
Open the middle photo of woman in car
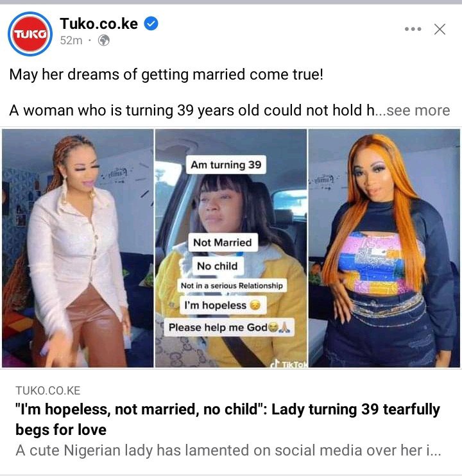(231, 248)
